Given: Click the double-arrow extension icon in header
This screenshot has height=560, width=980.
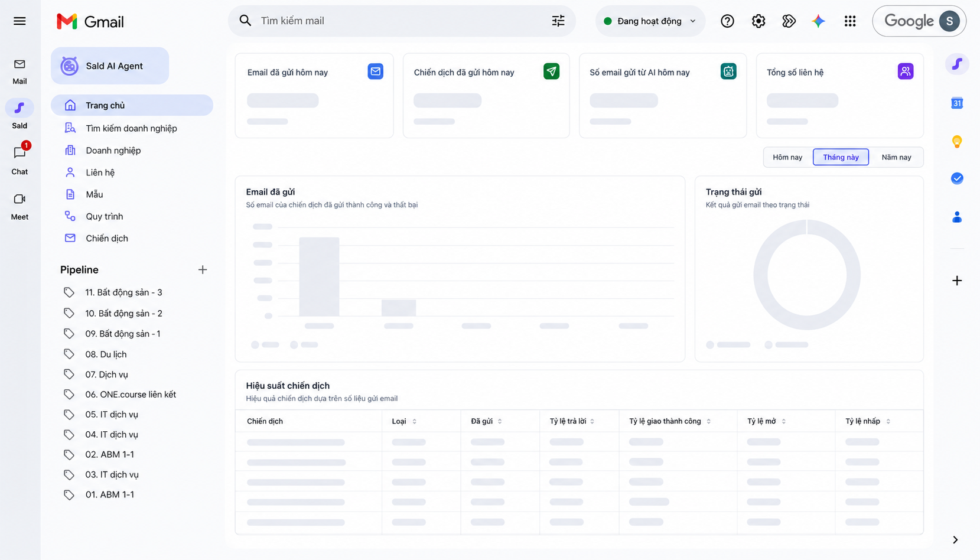Looking at the screenshot, I should tap(789, 21).
